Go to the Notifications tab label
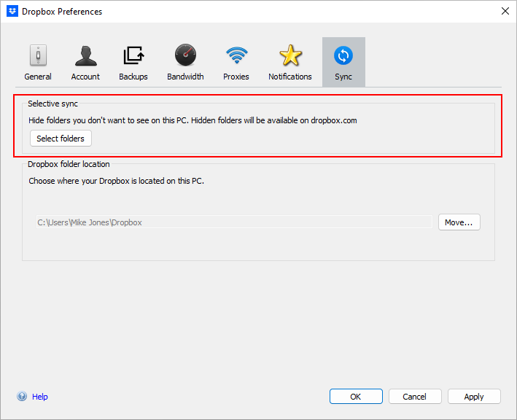 coord(290,77)
